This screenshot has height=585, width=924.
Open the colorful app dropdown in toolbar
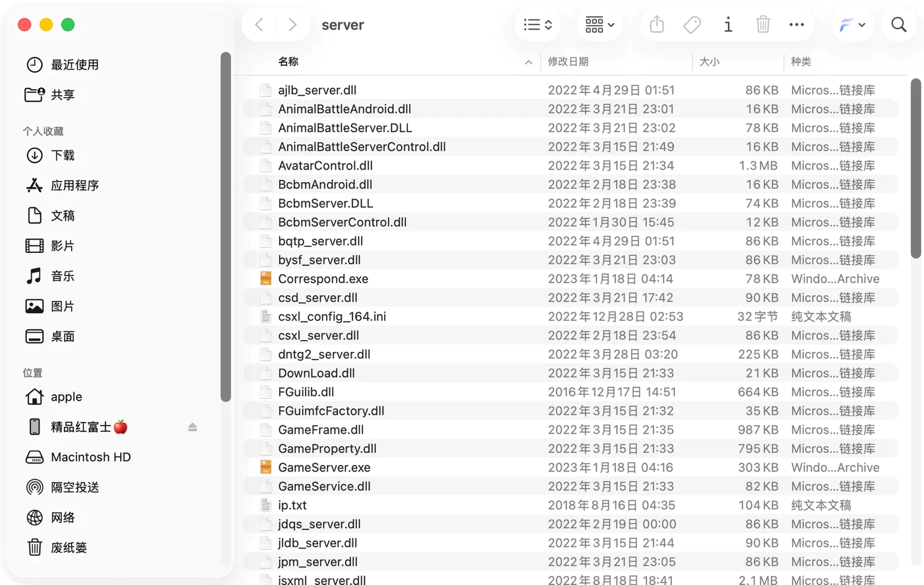point(852,25)
